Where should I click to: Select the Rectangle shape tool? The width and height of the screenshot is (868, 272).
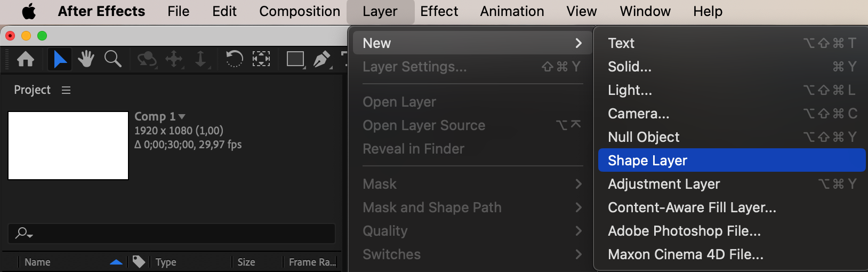[x=295, y=59]
